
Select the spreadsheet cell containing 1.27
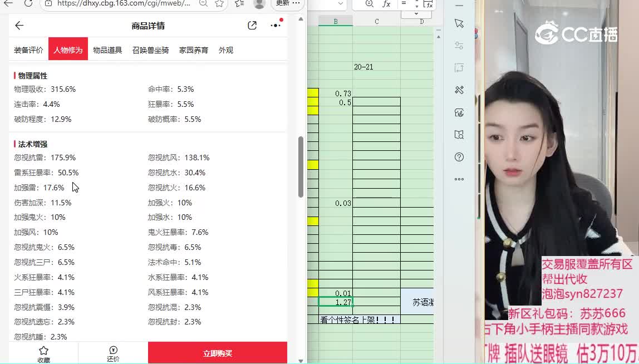point(336,302)
